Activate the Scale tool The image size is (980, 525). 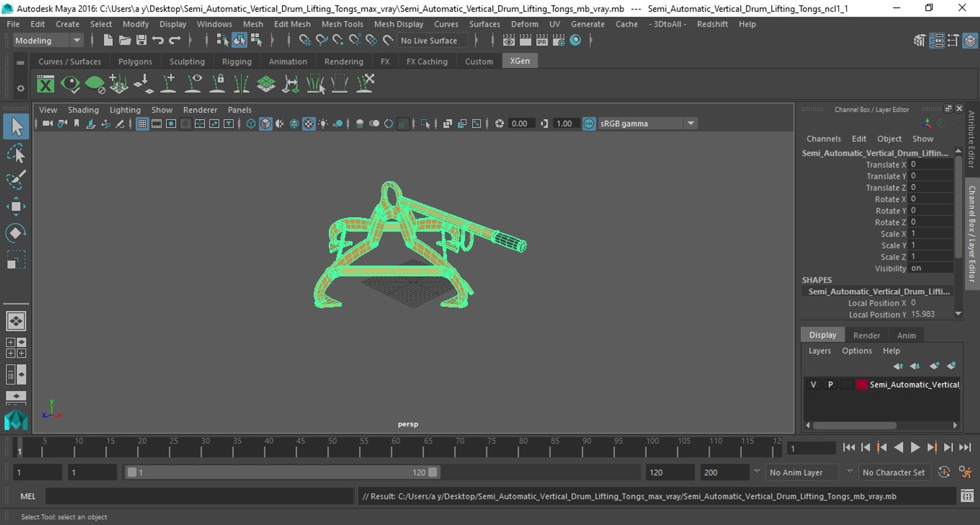tap(16, 259)
